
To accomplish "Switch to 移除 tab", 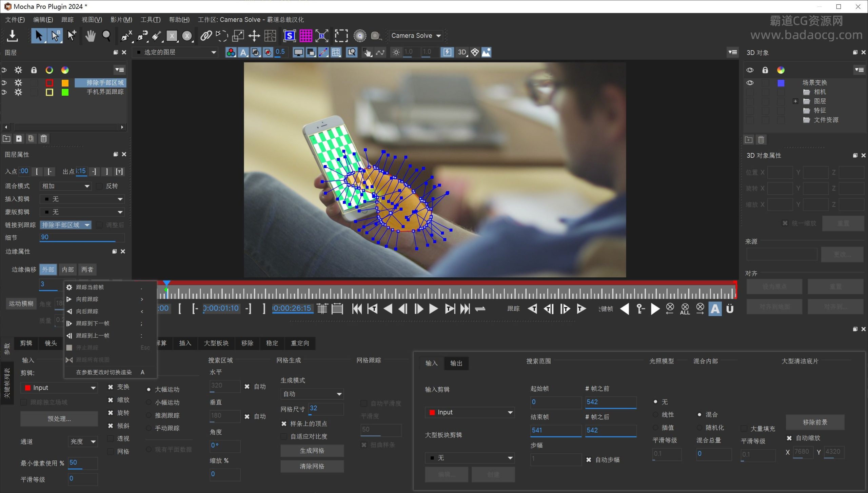I will 247,343.
